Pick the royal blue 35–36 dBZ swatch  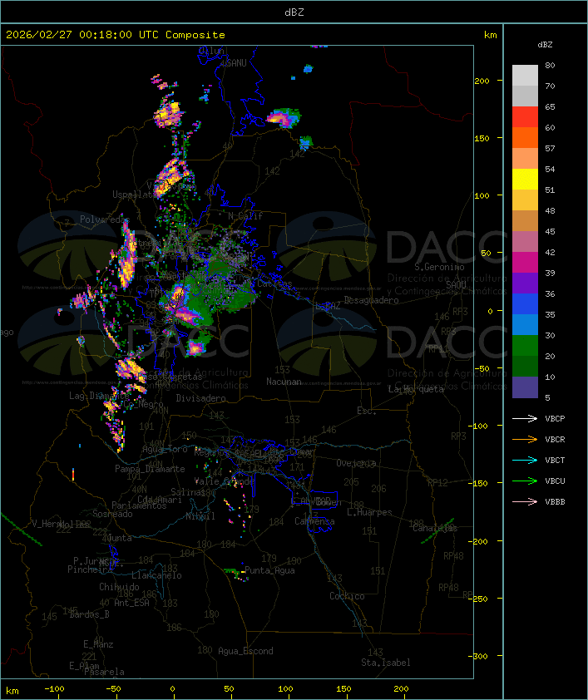(525, 303)
